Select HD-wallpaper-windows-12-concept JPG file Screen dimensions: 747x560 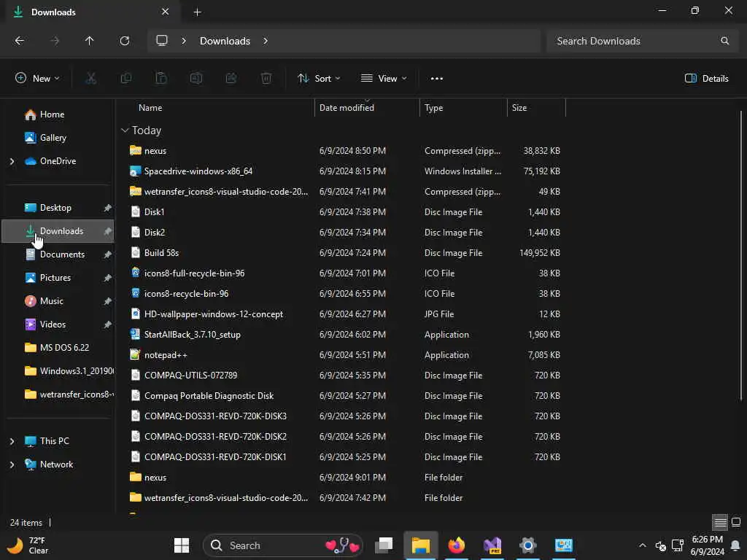coord(214,314)
